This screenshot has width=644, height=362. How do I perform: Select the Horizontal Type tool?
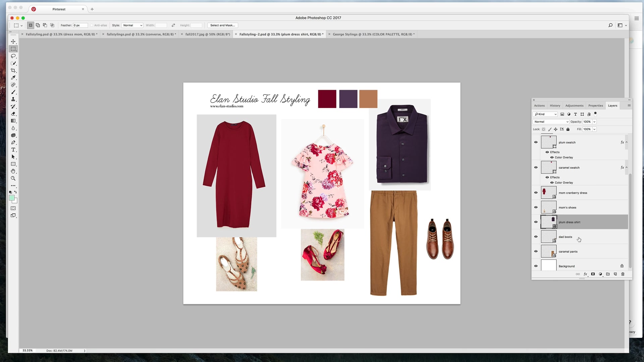coord(13,149)
